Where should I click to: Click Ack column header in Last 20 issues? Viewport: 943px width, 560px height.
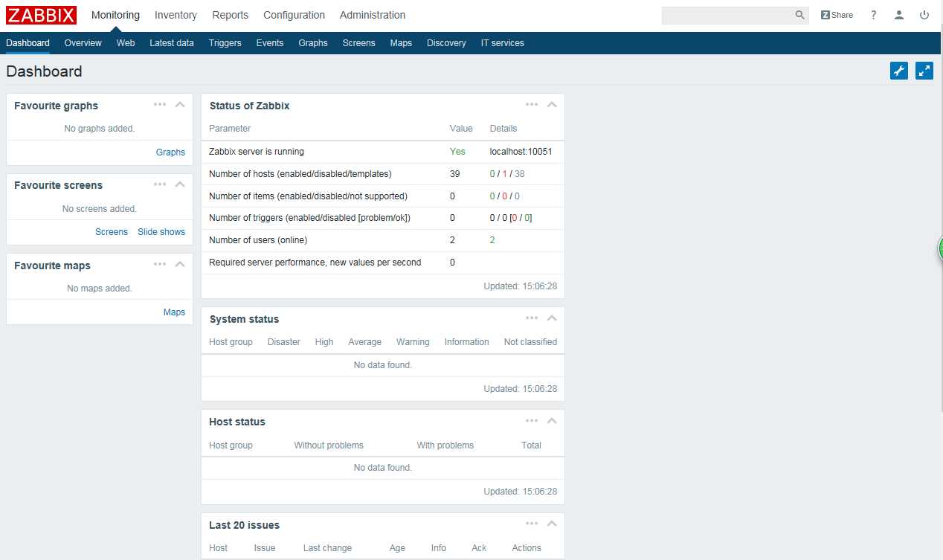479,548
